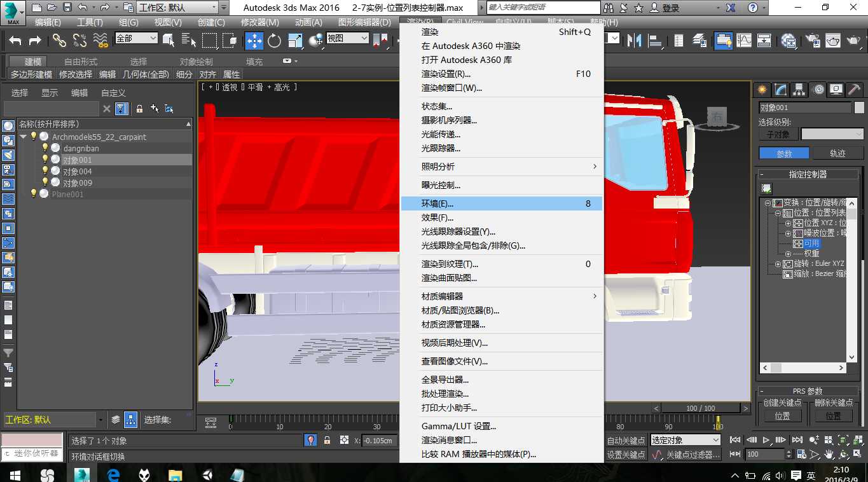This screenshot has width=868, height=482.
Task: Click the 子对象 sub-object button
Action: pos(778,134)
